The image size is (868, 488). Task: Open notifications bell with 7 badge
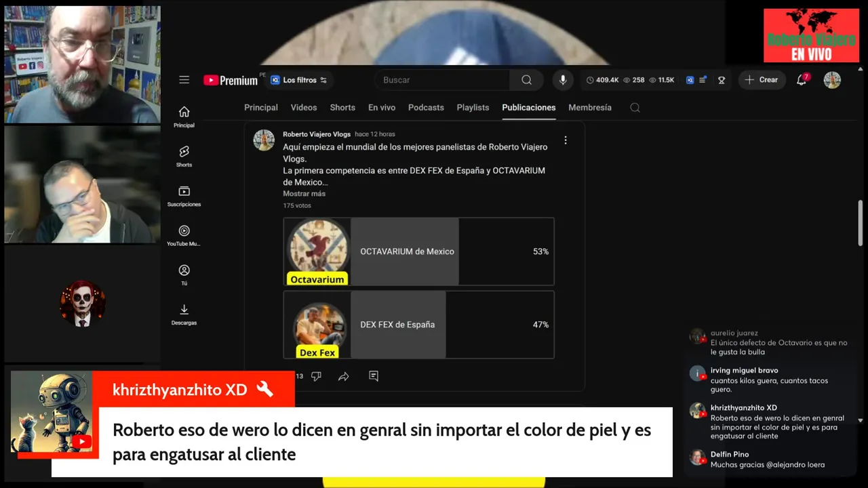tap(802, 80)
